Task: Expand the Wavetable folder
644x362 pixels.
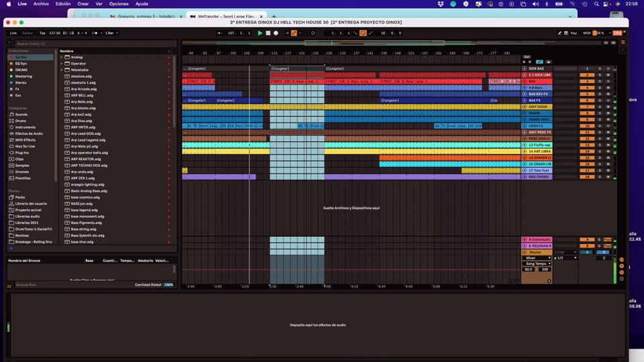Action: (x=62, y=70)
